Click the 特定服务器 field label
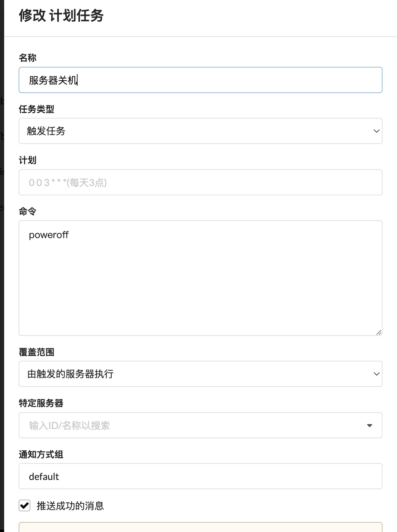 point(41,403)
